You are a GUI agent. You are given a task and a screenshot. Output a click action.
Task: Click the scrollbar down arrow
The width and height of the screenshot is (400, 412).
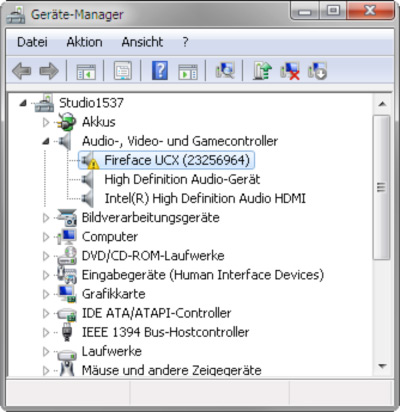click(382, 366)
